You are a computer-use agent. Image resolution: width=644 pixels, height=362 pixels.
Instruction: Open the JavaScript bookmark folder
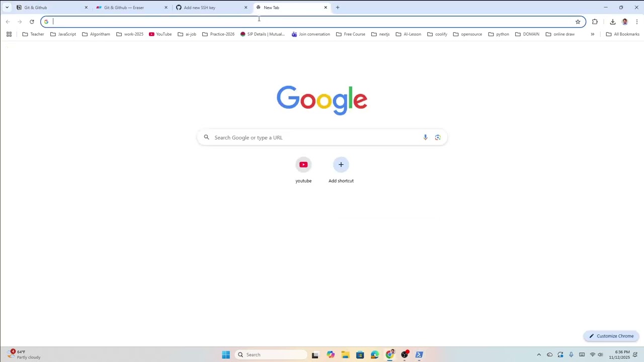63,34
